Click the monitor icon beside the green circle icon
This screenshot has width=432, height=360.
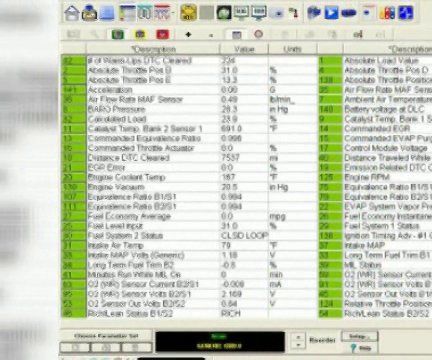[241, 13]
